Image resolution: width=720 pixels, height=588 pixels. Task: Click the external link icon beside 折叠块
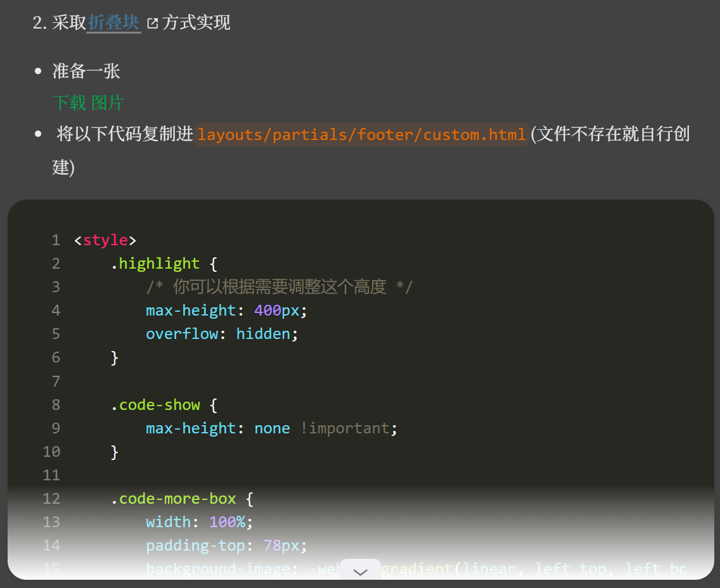152,23
